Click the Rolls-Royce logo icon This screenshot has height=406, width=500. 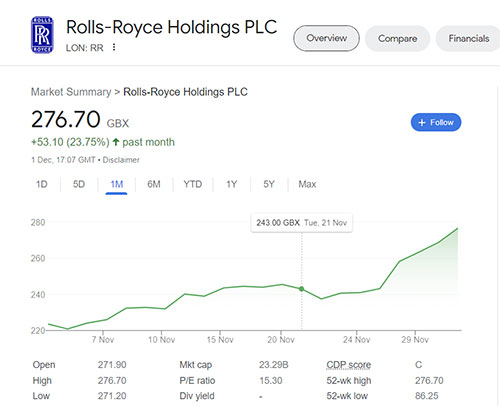[x=42, y=35]
